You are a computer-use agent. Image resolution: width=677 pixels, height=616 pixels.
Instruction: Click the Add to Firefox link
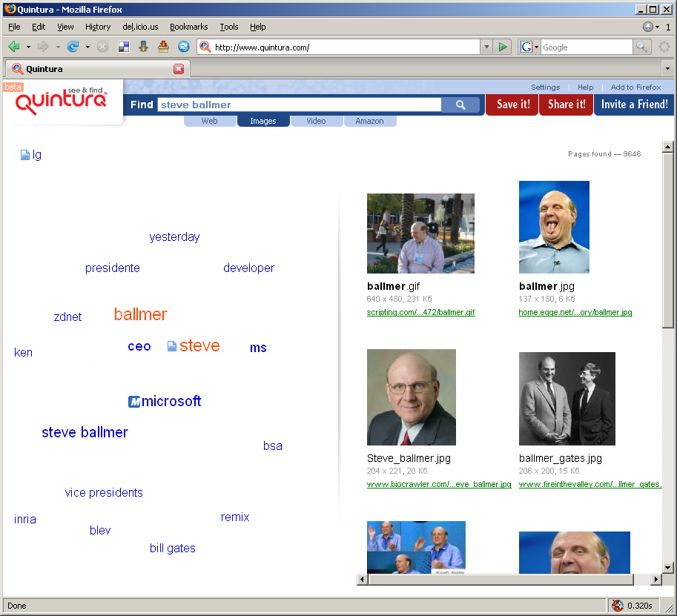click(x=635, y=87)
